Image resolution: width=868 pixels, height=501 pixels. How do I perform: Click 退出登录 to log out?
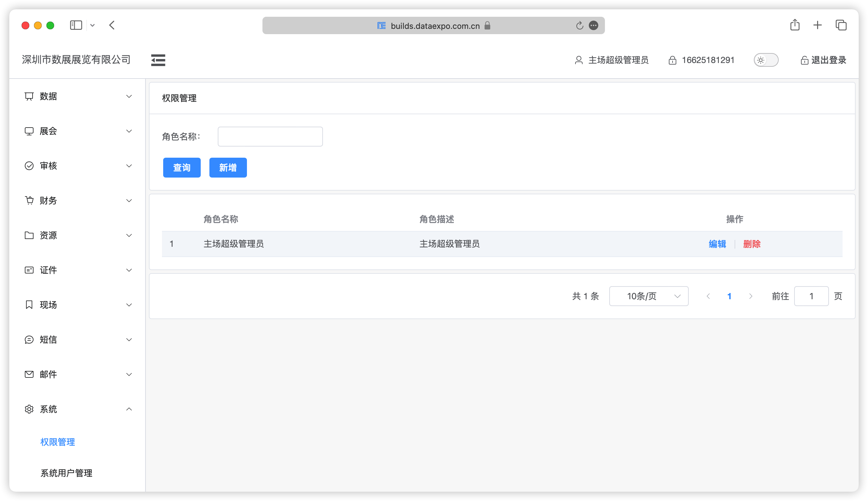(x=829, y=60)
